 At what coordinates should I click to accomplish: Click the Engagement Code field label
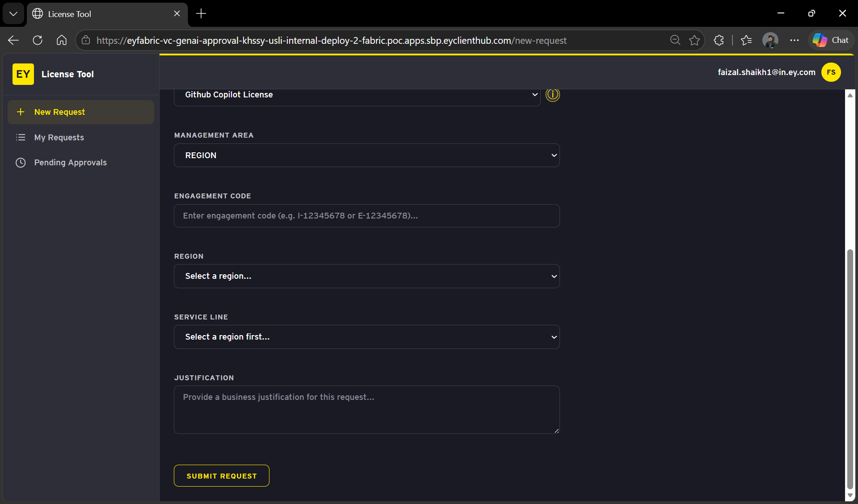tap(213, 196)
